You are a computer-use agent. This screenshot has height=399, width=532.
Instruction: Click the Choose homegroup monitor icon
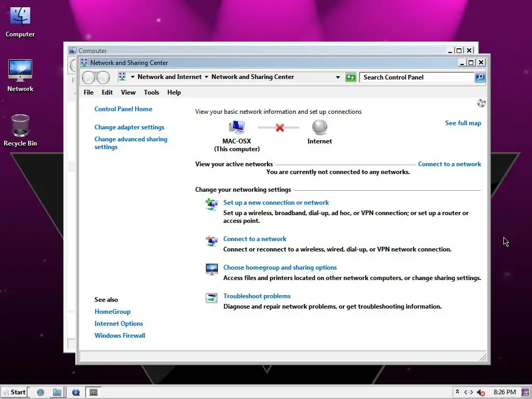212,270
